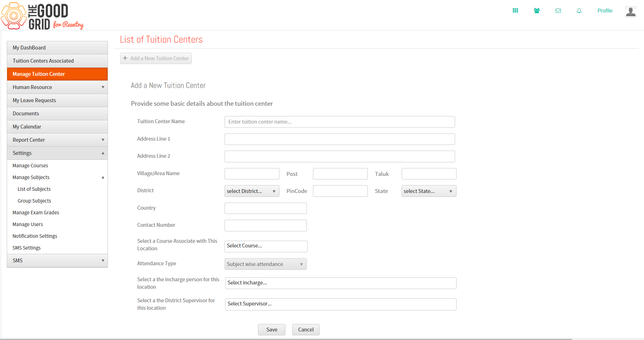Click the Contact Number field
The image size is (644, 340).
click(x=266, y=225)
